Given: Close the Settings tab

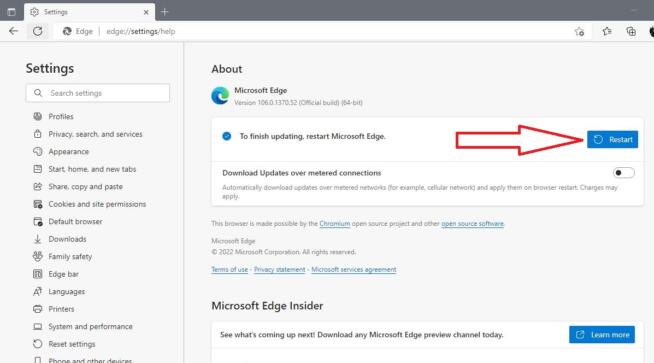Looking at the screenshot, I should tap(146, 13).
